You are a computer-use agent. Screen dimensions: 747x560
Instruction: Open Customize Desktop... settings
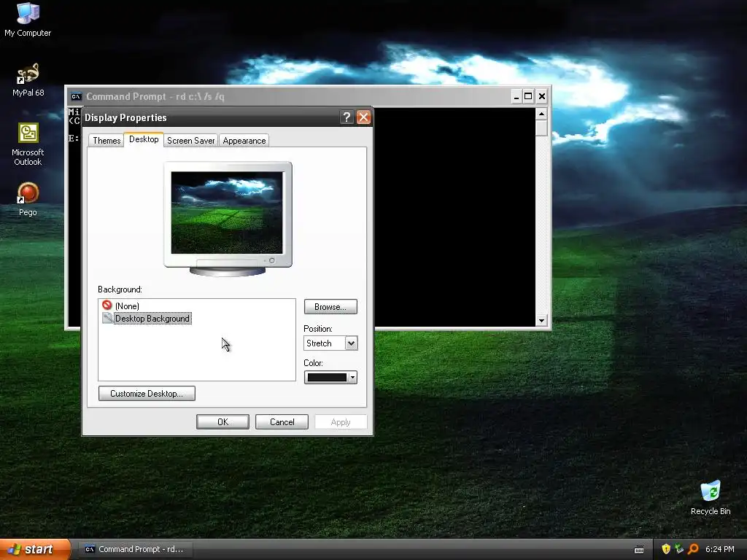click(147, 393)
